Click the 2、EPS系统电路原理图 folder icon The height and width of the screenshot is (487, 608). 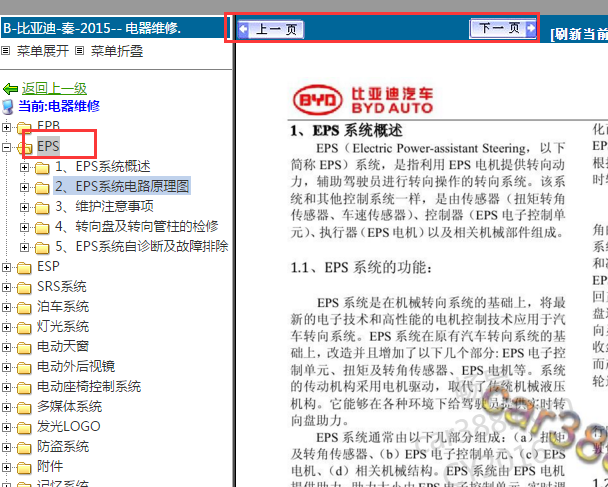[42, 188]
